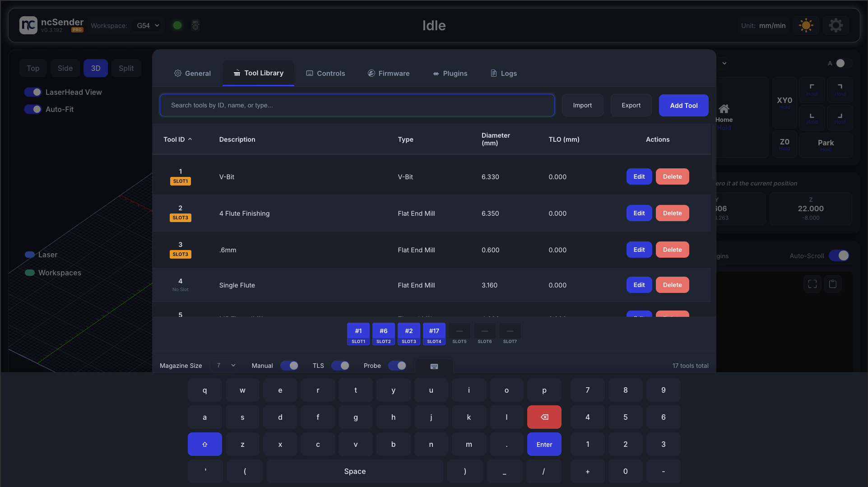Click the Home icon in the jog panel

pyautogui.click(x=724, y=109)
